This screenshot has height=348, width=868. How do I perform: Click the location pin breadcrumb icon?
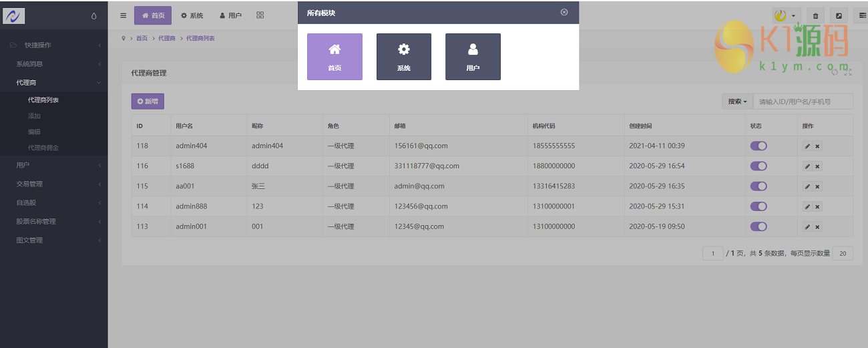[124, 38]
